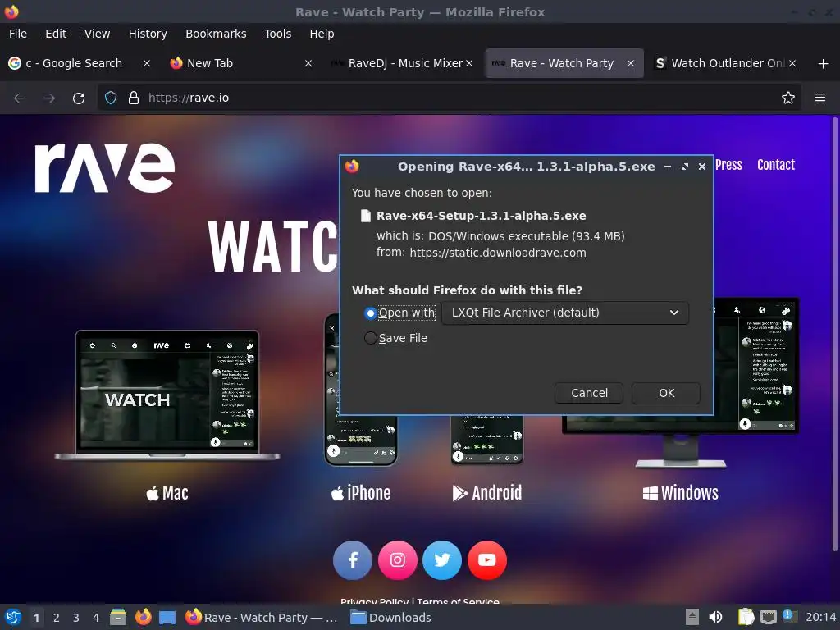Click the removable media tray icon
Image resolution: width=840 pixels, height=630 pixels.
(x=692, y=617)
